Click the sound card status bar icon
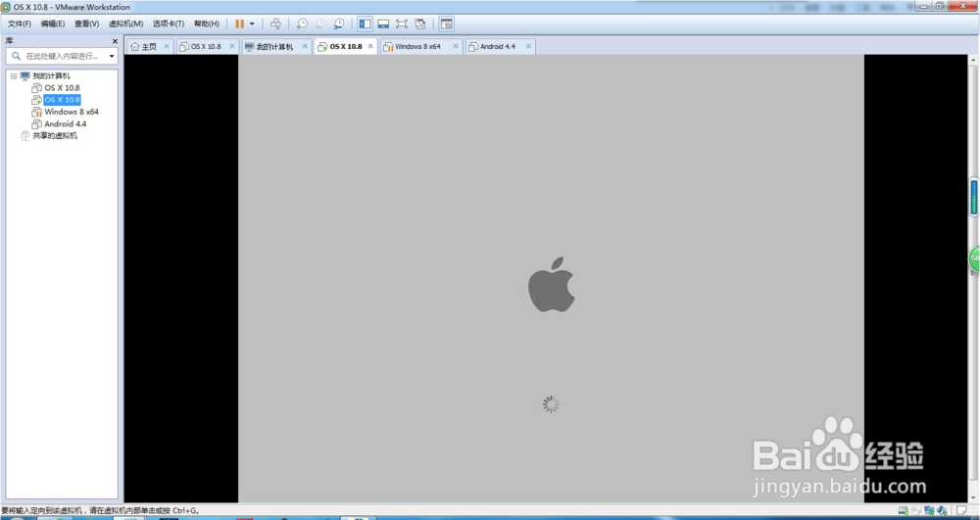The image size is (980, 520). tap(942, 510)
